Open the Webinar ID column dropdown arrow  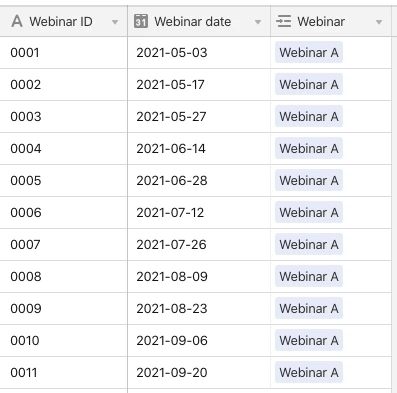click(x=115, y=22)
